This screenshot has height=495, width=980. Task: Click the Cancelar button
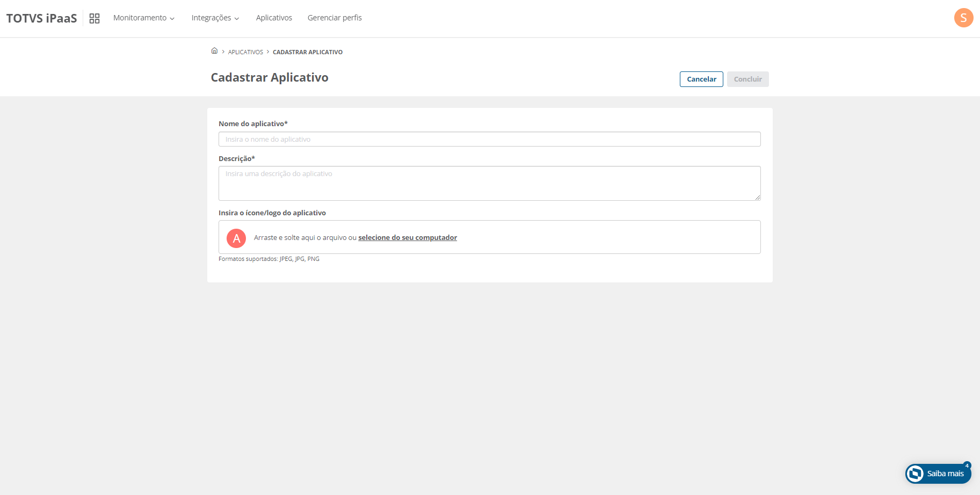(701, 79)
